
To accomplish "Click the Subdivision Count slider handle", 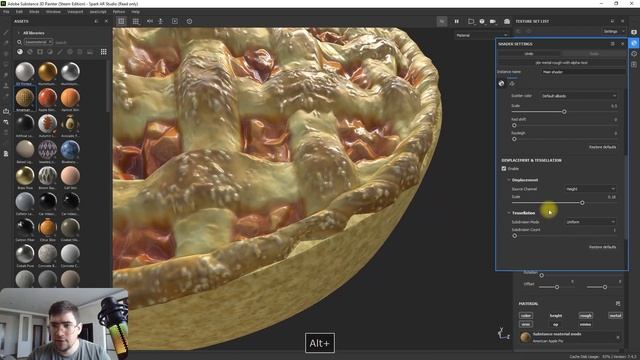I will pos(514,236).
